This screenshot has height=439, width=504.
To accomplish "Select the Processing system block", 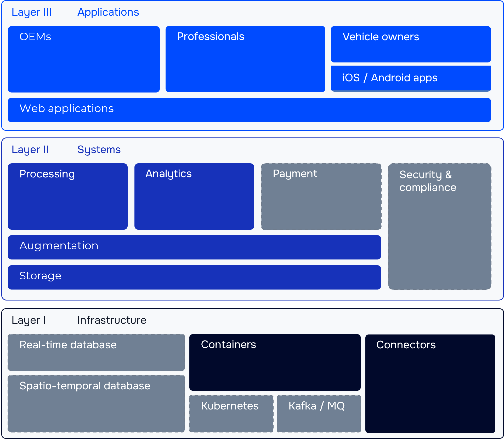I will pyautogui.click(x=67, y=196).
